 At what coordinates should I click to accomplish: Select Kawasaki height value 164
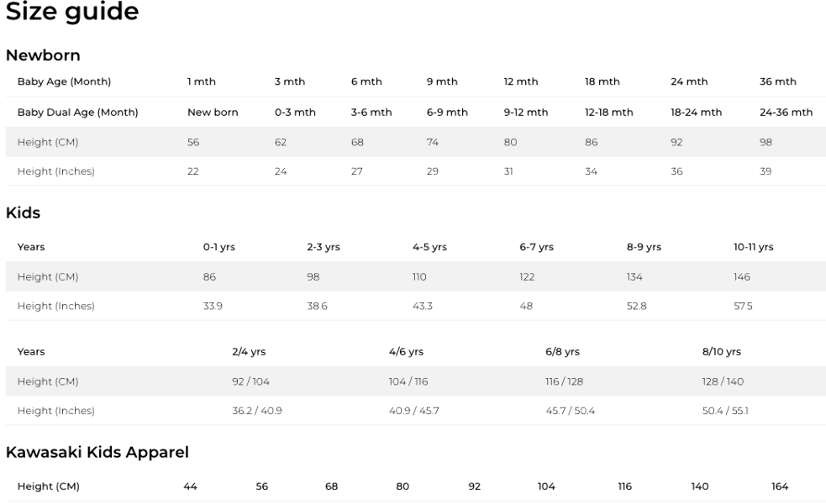(x=780, y=486)
